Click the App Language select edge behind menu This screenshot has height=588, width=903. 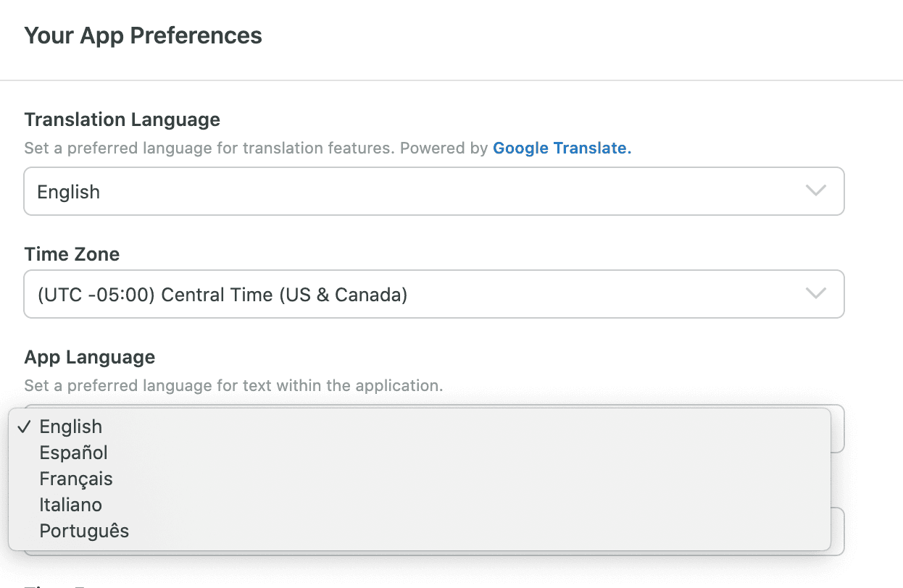[x=838, y=429]
